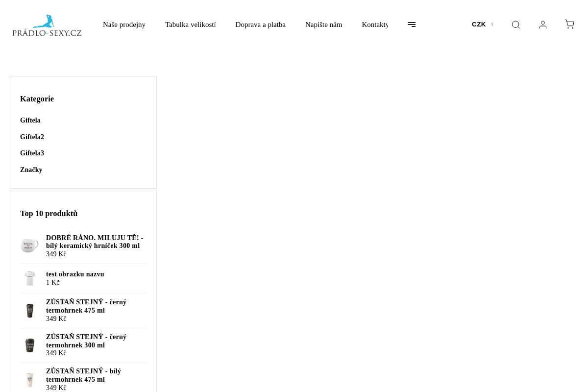Select the Giftela category
This screenshot has height=392, width=588.
30,121
